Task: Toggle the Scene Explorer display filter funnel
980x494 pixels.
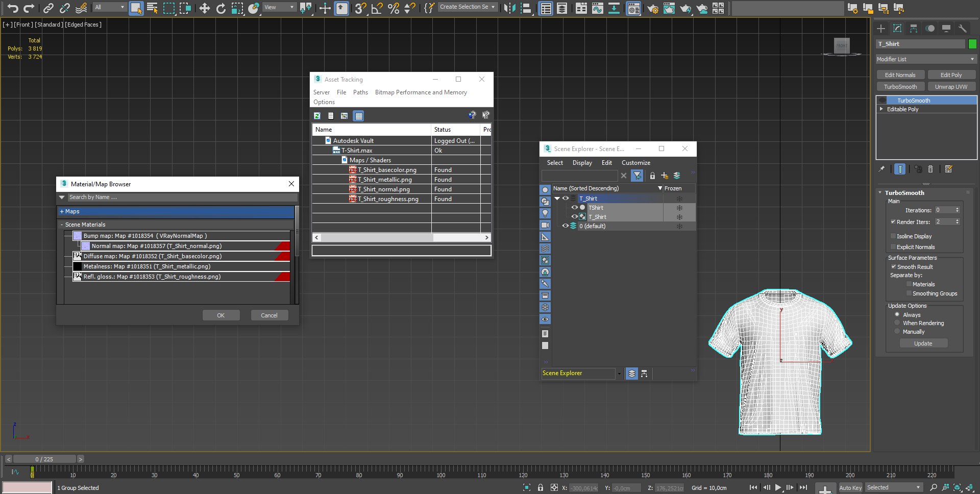Action: point(638,176)
